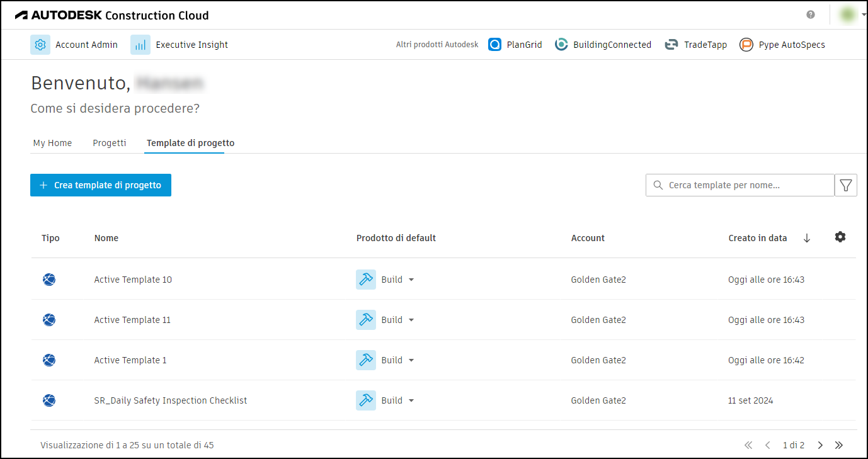The image size is (868, 459).
Task: Switch to the My Home tab
Action: (52, 143)
